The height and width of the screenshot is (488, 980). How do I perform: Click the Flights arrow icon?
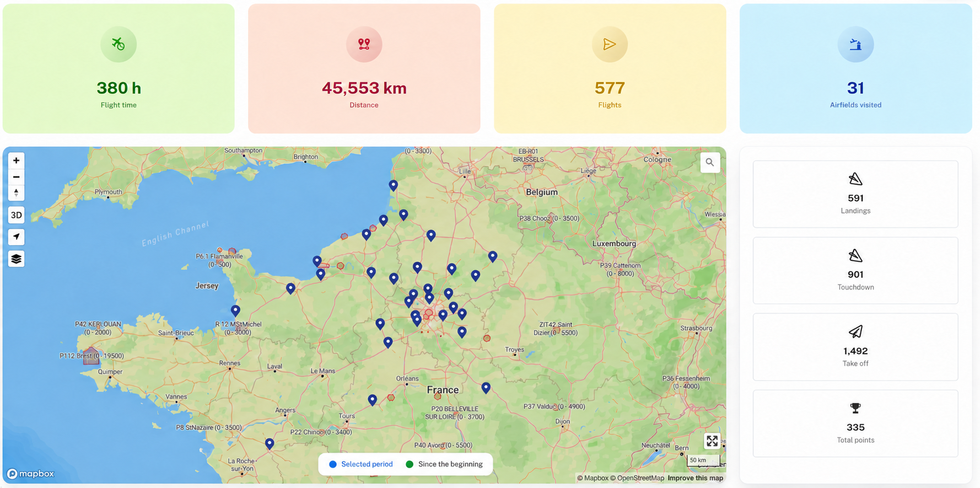610,44
